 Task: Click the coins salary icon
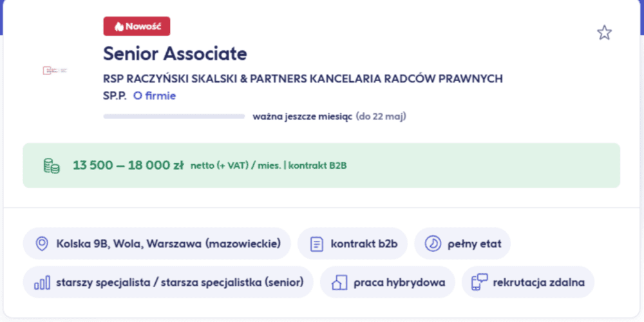pyautogui.click(x=52, y=166)
